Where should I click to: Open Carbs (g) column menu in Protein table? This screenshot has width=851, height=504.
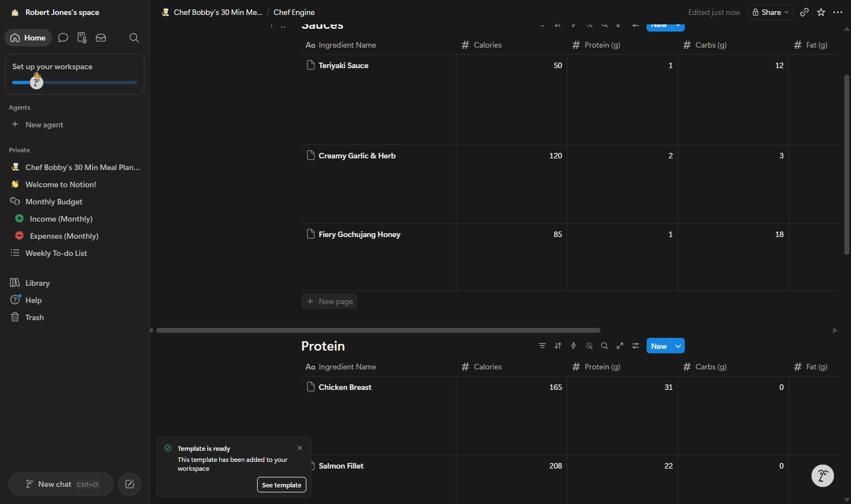pyautogui.click(x=733, y=367)
